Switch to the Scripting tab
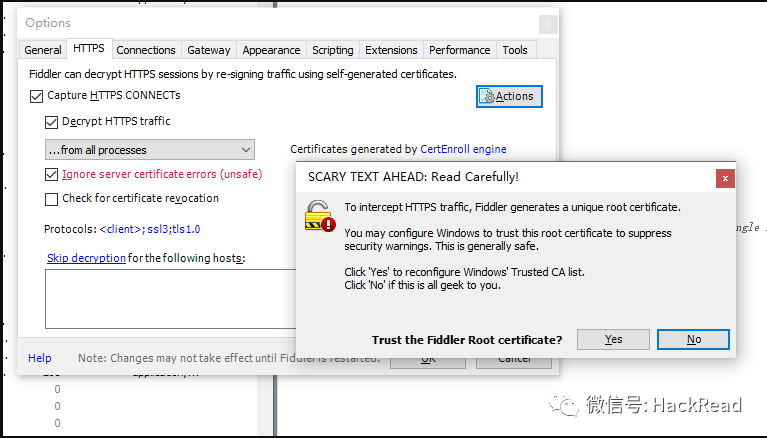 click(x=333, y=50)
